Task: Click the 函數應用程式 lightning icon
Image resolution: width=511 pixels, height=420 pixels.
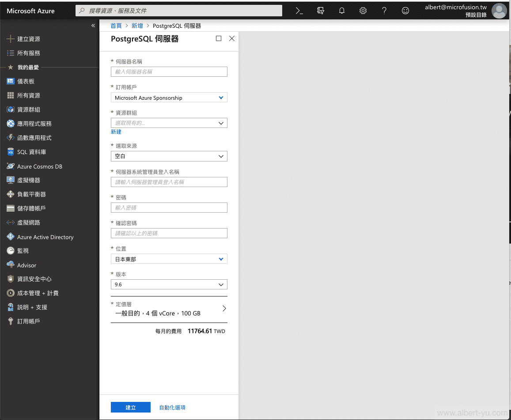Action: pos(11,138)
